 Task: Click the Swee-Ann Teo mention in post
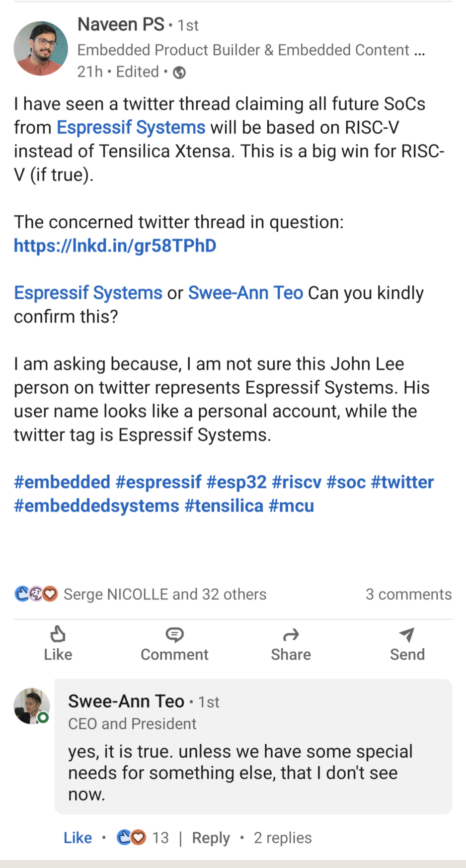245,293
